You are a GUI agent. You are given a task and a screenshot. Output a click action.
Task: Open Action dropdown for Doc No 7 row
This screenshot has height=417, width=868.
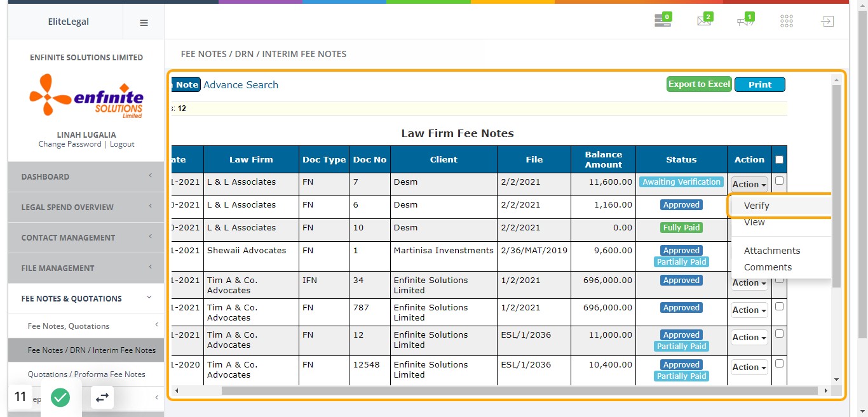(749, 184)
